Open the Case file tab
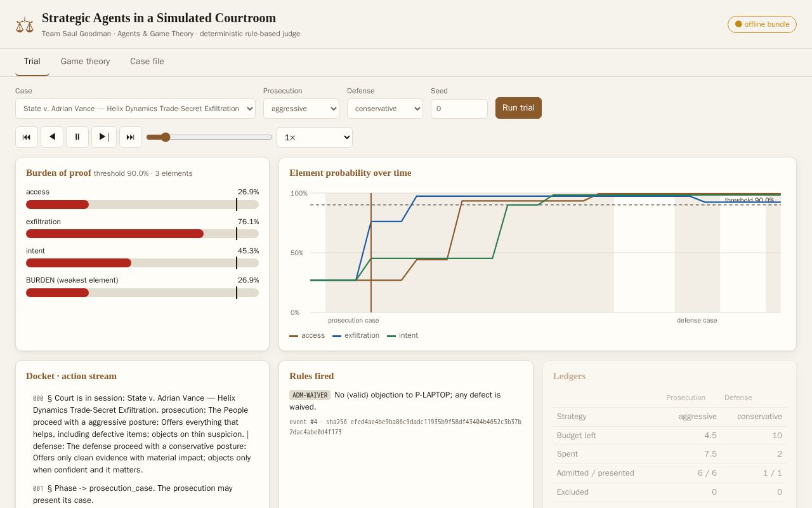Screen dimensions: 812x508 [147, 62]
